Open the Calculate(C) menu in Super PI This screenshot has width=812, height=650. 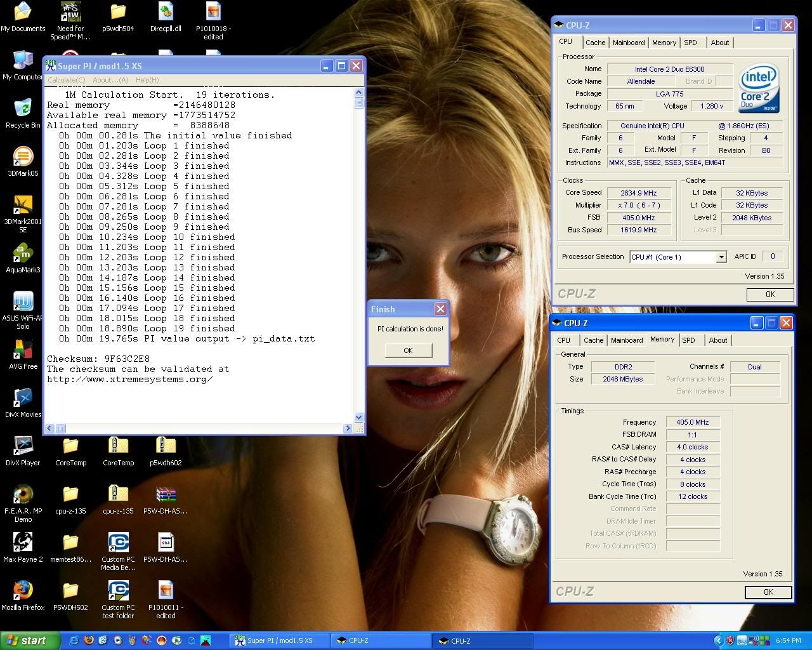[x=67, y=80]
